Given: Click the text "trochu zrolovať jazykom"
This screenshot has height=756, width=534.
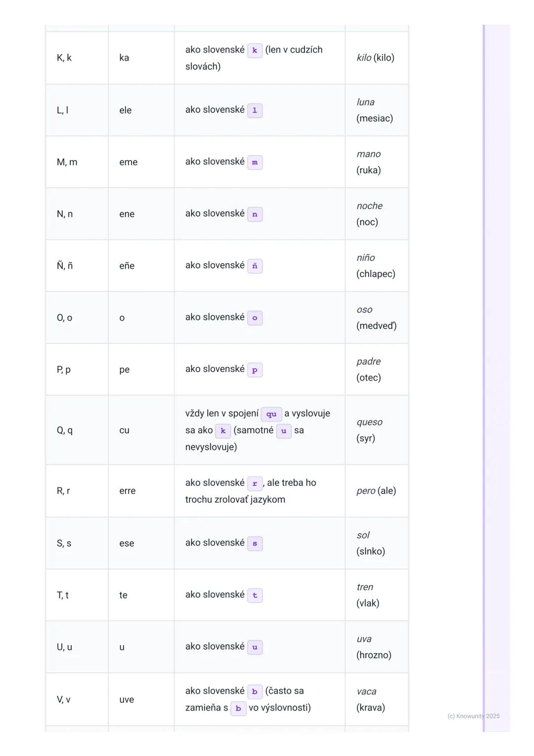Looking at the screenshot, I should (235, 500).
